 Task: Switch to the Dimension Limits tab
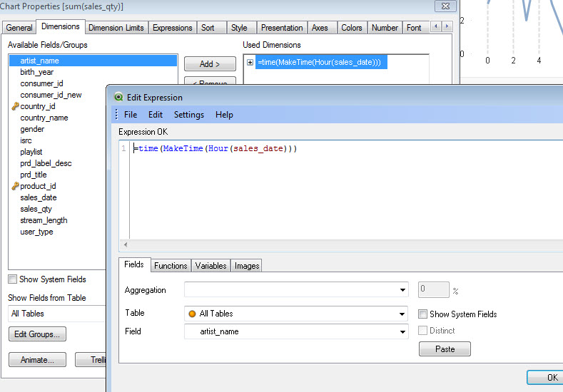tap(116, 28)
